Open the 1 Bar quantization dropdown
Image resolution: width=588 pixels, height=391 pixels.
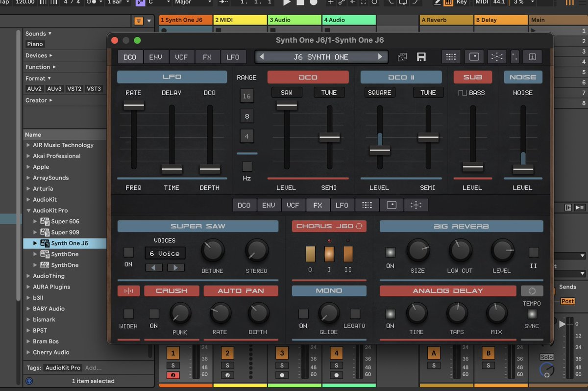tap(119, 2)
